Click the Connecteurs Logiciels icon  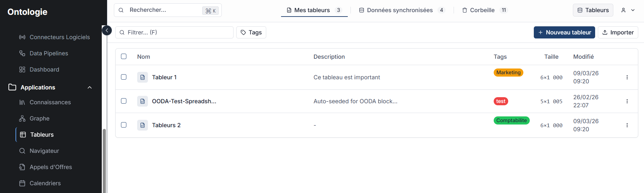22,37
